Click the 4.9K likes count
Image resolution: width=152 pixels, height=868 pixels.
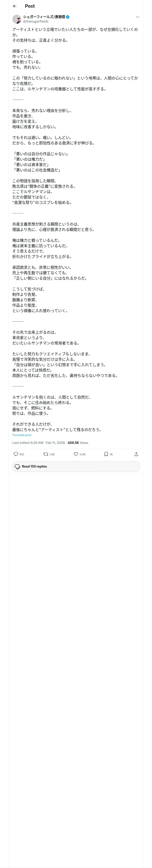83,454
